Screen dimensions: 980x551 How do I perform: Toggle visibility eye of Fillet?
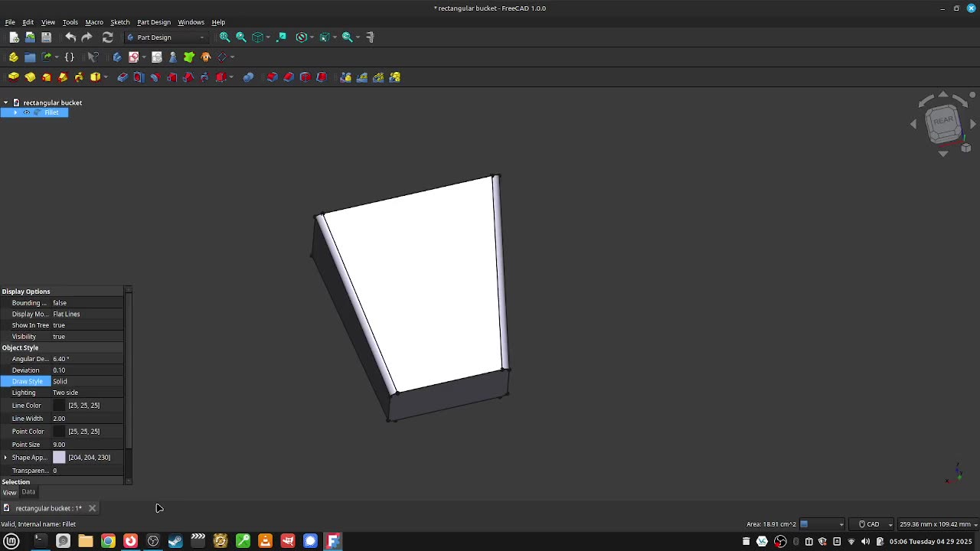pos(26,112)
